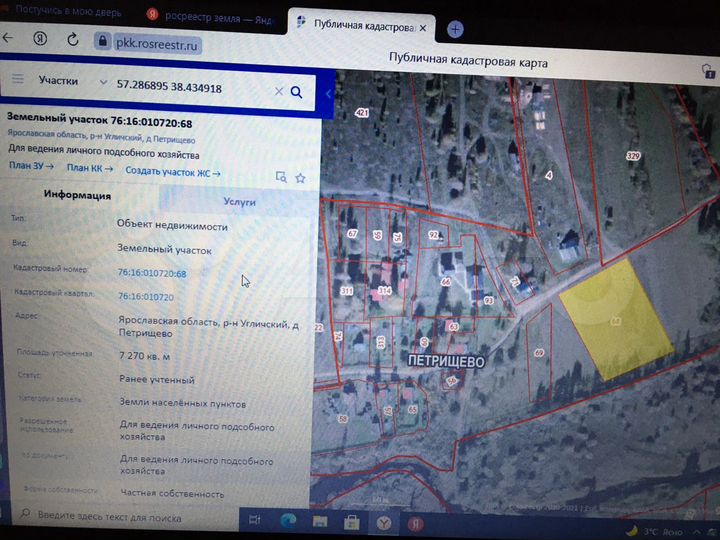
Task: Add the parcel to favorites star
Action: click(x=299, y=177)
